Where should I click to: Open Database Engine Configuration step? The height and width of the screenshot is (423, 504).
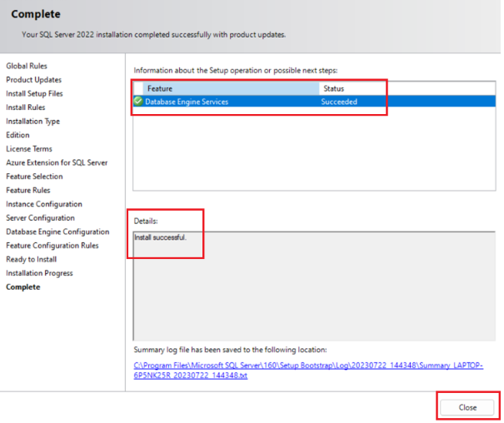(x=57, y=231)
